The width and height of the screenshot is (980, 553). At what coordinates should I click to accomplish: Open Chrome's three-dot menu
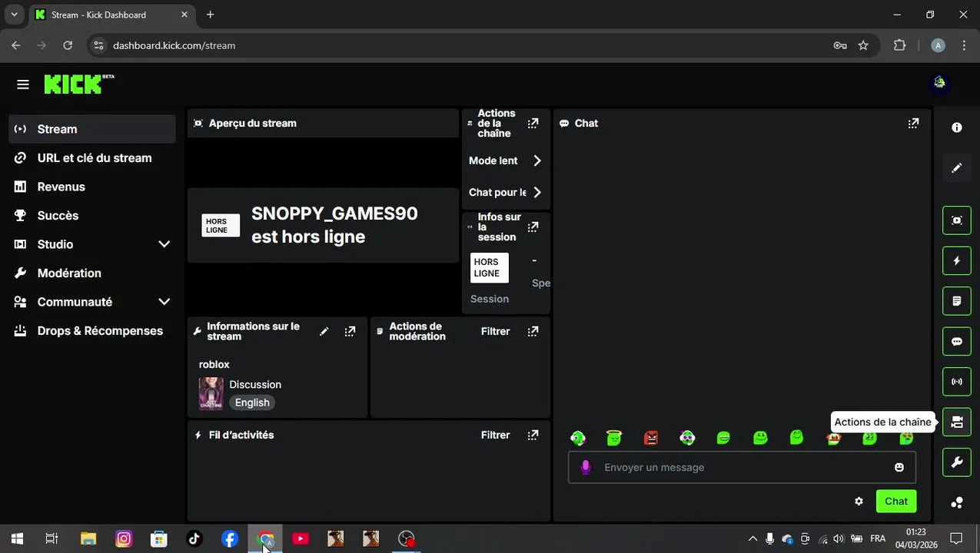click(x=964, y=45)
